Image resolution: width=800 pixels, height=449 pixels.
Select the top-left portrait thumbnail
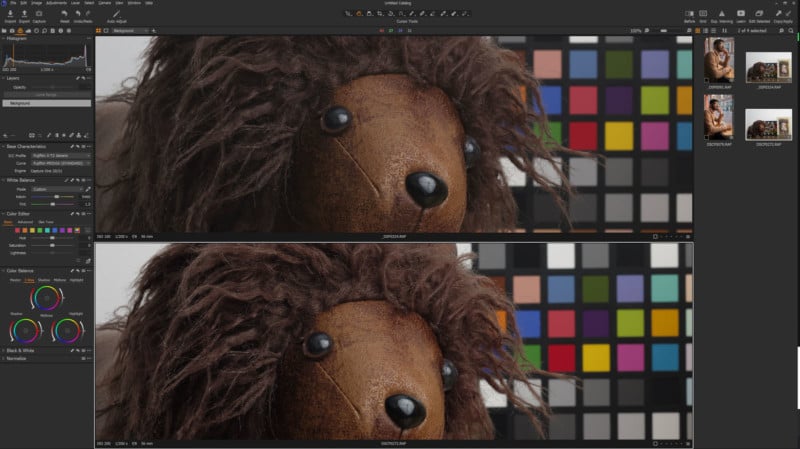719,60
